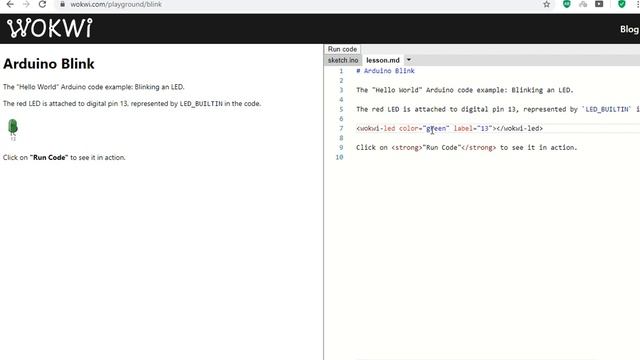640x360 pixels.
Task: Go back with the browser back arrow
Action: [10, 4]
